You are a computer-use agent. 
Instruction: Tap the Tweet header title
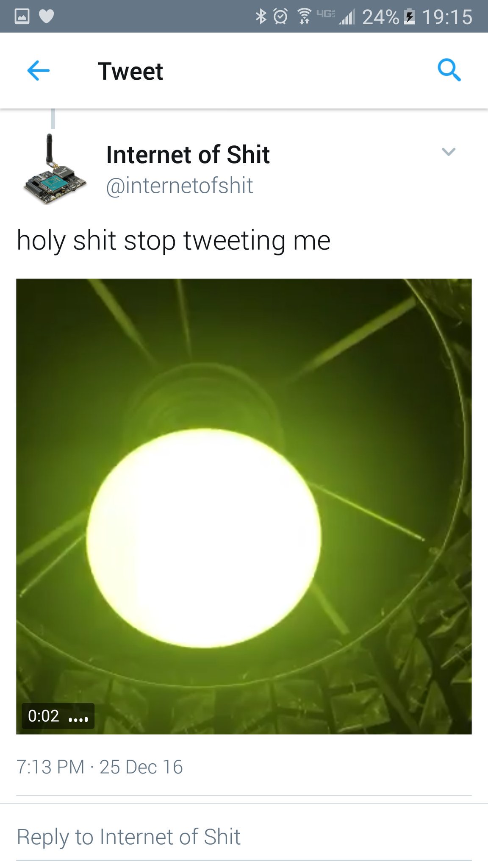130,71
